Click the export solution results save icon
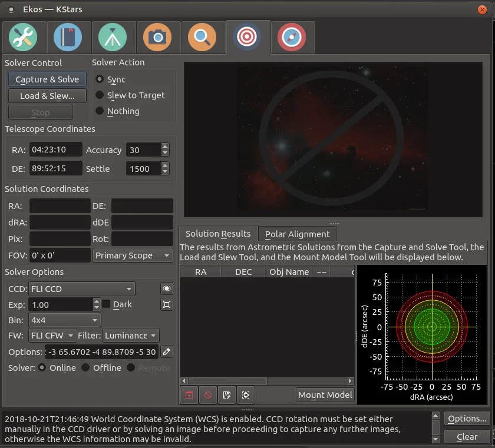 click(227, 395)
